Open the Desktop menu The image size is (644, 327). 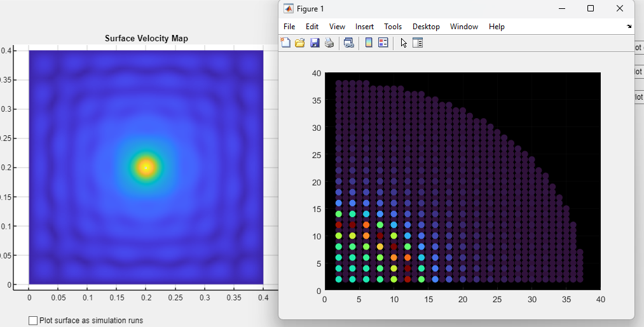coord(426,27)
